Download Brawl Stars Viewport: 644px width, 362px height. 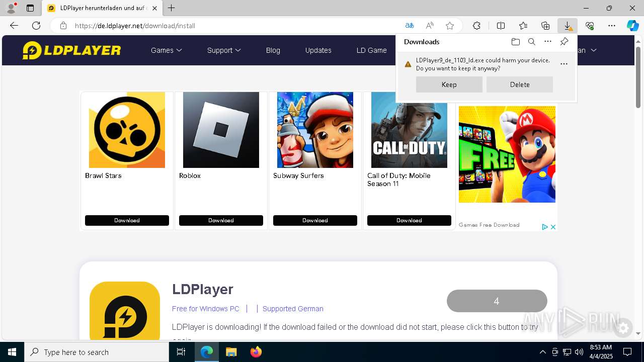click(127, 220)
